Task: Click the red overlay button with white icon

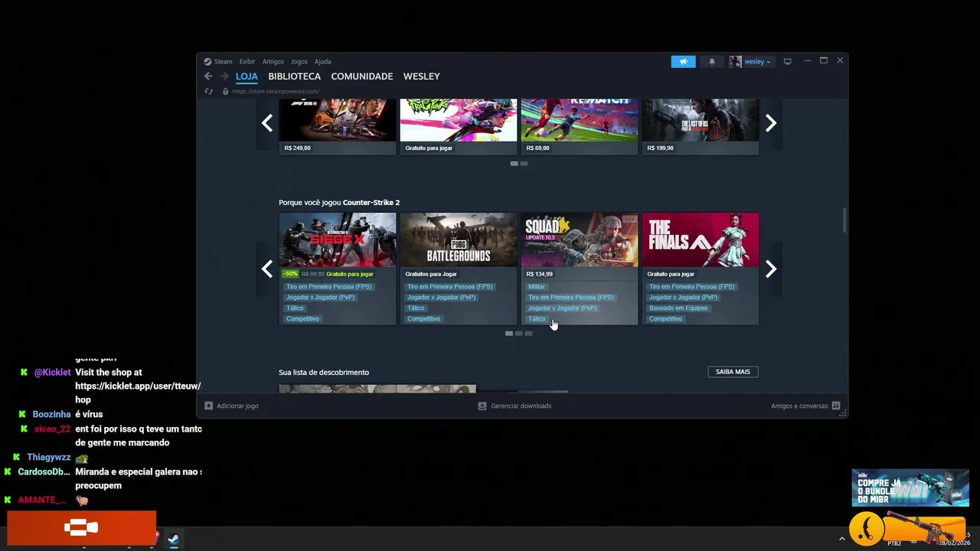Action: (x=81, y=528)
